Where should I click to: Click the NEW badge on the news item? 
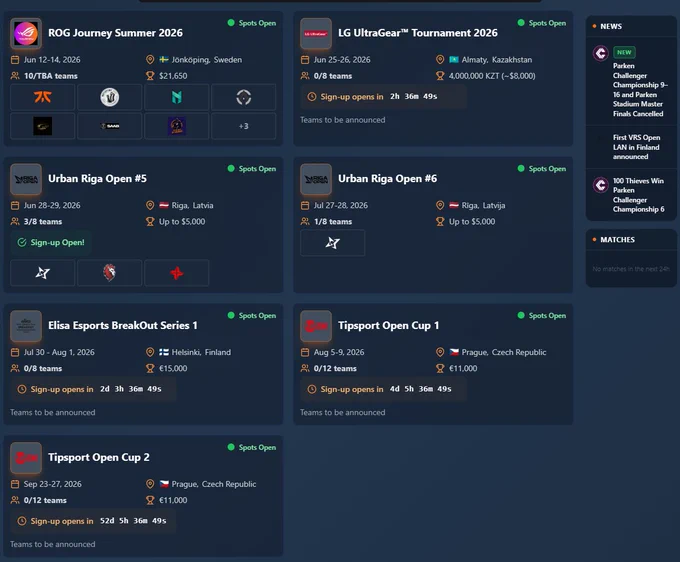click(x=624, y=52)
